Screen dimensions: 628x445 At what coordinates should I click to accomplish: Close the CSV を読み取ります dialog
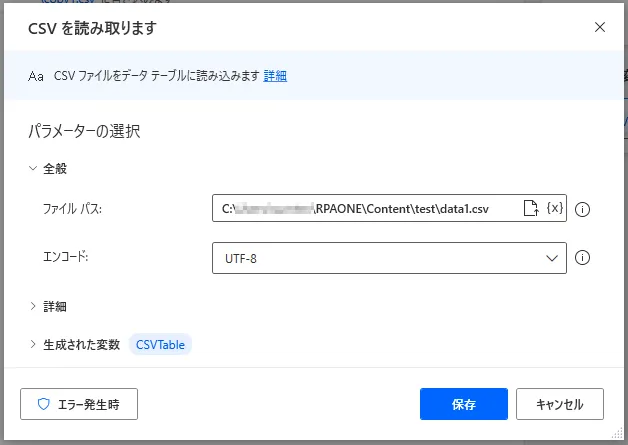[x=599, y=27]
